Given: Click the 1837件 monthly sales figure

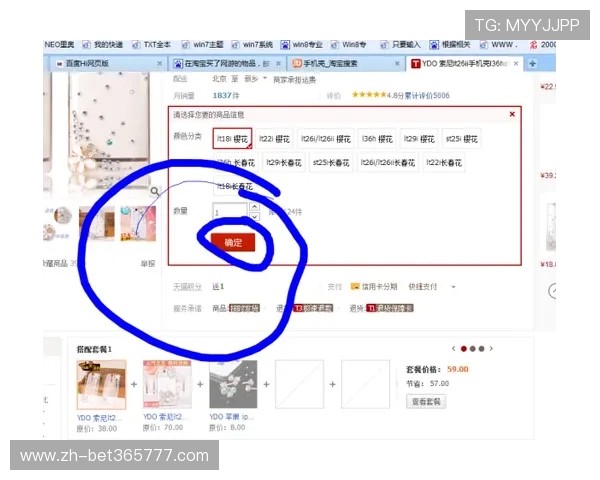Looking at the screenshot, I should click(226, 95).
